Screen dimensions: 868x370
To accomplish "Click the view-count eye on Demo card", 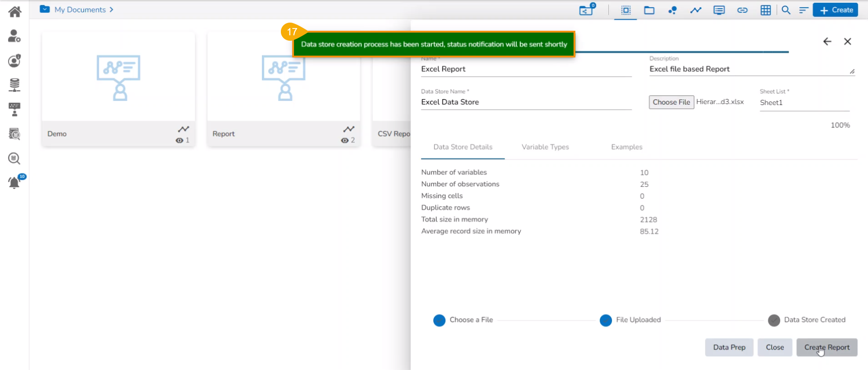I will click(180, 140).
